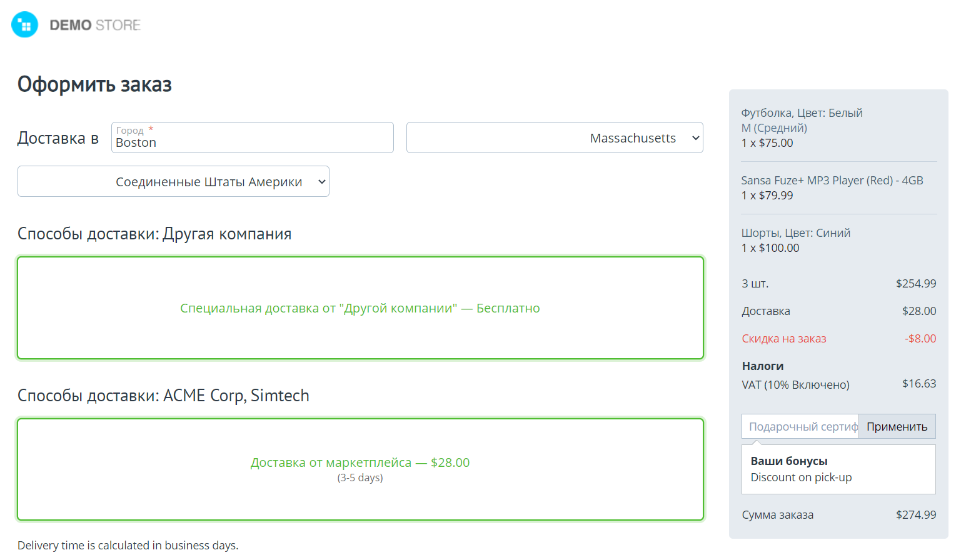Open the Шорты, Цвет: Синий product
The image size is (961, 560).
pos(795,233)
